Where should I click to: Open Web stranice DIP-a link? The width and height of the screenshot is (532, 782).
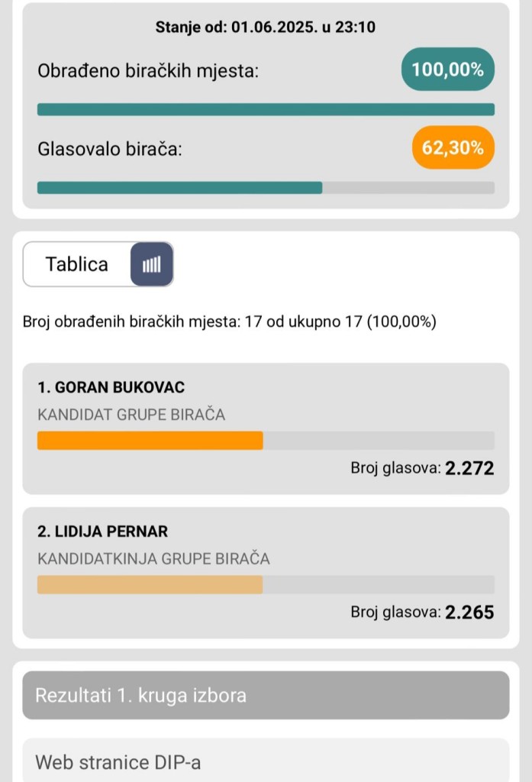tap(266, 761)
